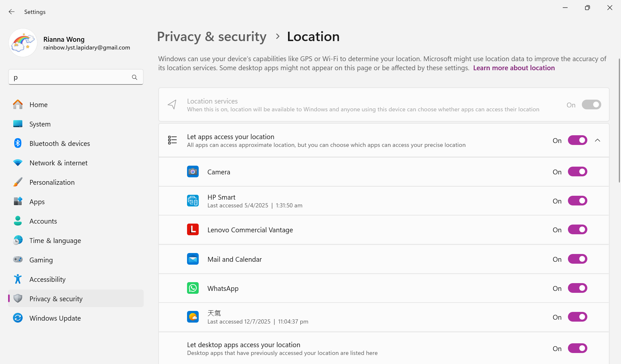Open Learn more about location link
The image size is (621, 364).
coord(514,68)
